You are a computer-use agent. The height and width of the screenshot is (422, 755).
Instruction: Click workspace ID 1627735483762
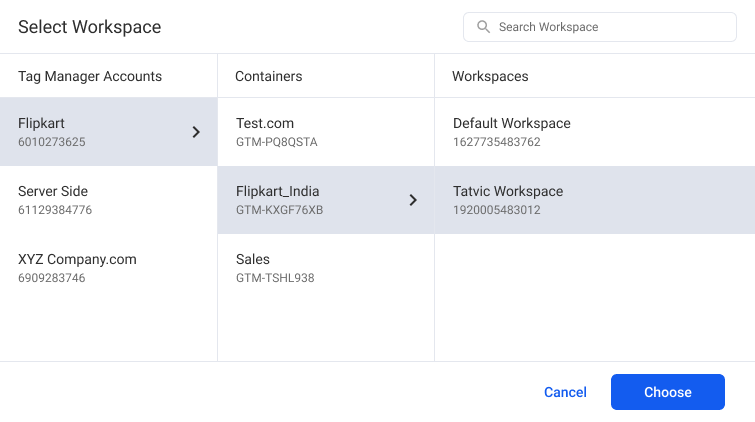(x=496, y=142)
